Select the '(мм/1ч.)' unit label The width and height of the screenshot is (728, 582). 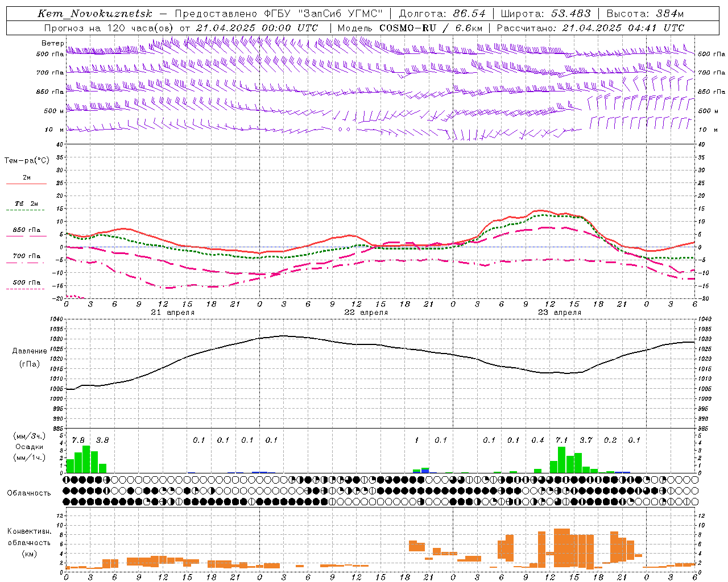click(x=30, y=458)
